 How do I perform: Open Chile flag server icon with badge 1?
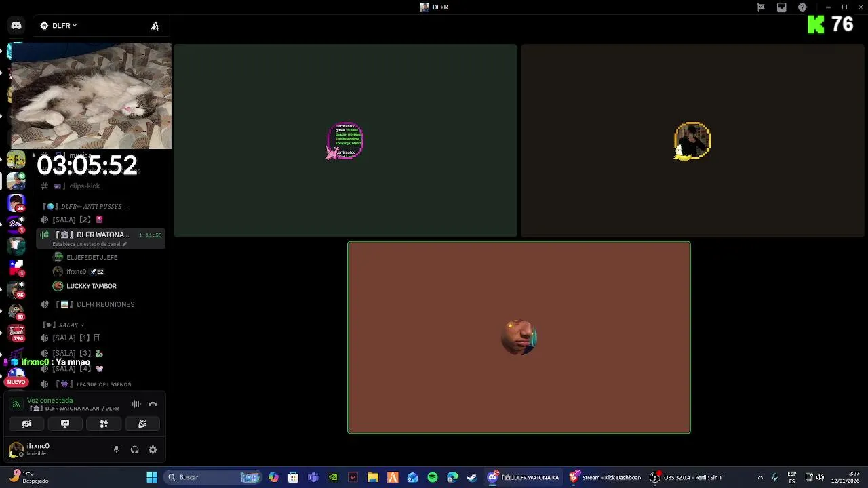click(x=16, y=267)
